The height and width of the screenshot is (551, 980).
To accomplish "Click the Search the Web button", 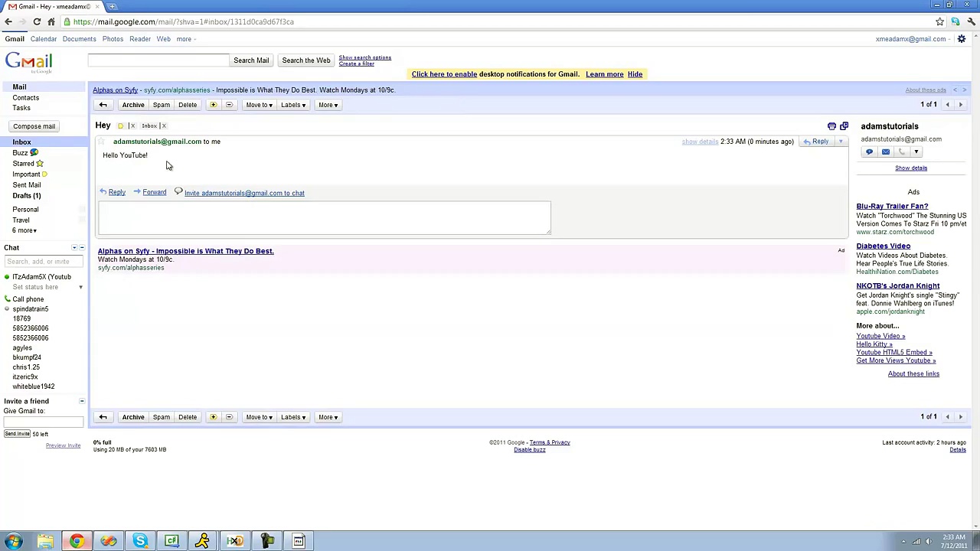I will pos(305,60).
